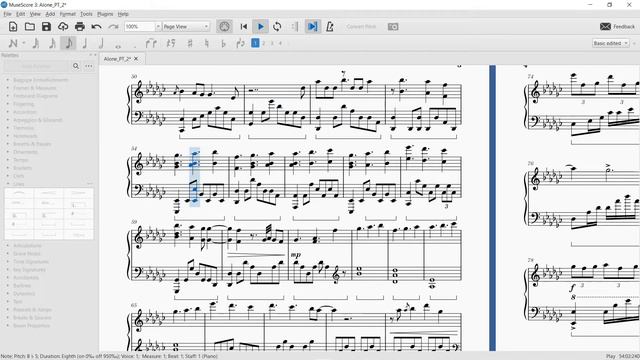This screenshot has width=640, height=360.
Task: Open the File menu
Action: point(7,14)
